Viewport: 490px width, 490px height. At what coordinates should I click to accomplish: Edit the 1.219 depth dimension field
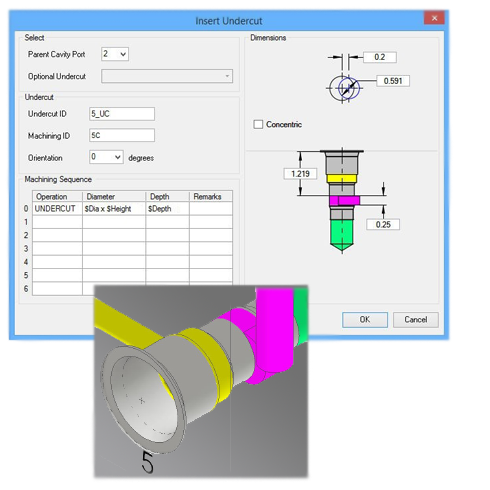tap(300, 174)
